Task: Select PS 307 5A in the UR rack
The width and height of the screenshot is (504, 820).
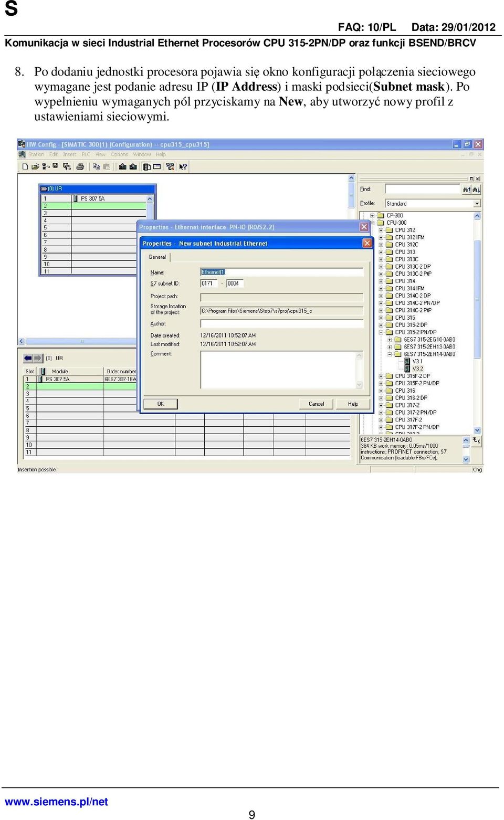Action: tap(93, 198)
